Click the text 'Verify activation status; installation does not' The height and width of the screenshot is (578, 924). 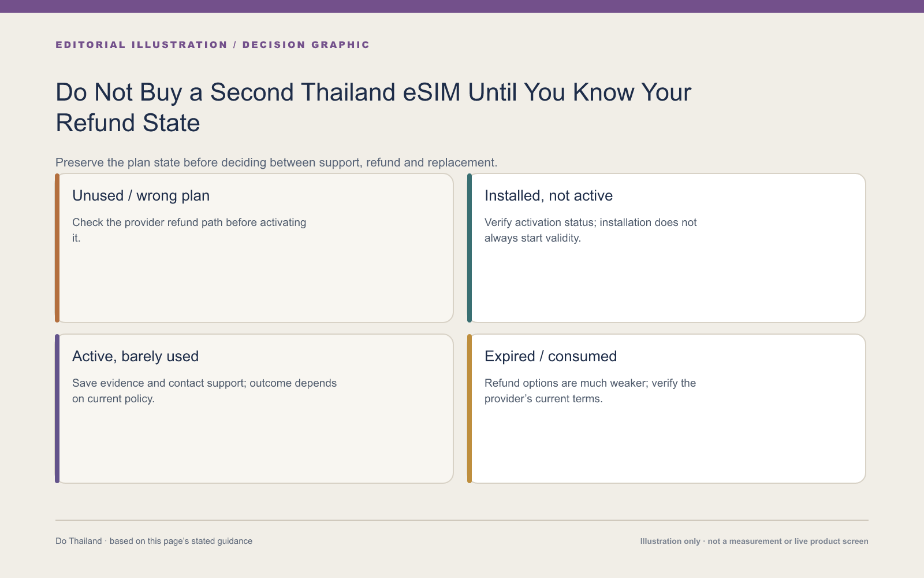(591, 223)
